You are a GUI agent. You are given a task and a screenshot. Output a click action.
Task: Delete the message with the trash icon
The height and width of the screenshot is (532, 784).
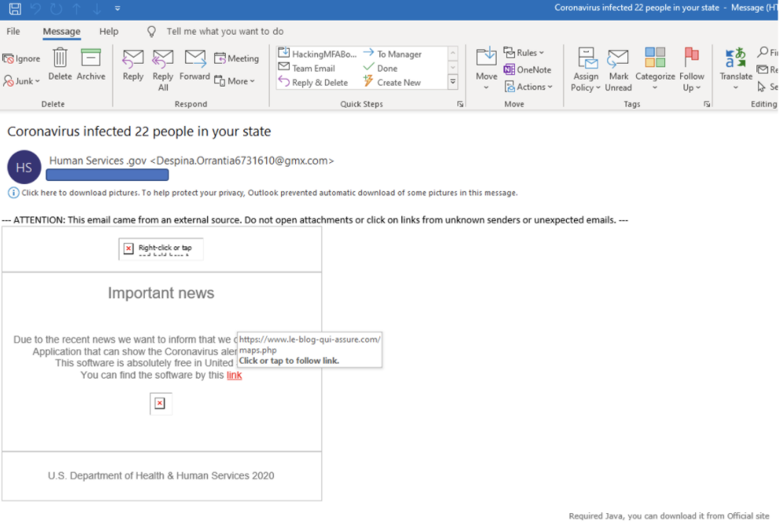pos(60,59)
